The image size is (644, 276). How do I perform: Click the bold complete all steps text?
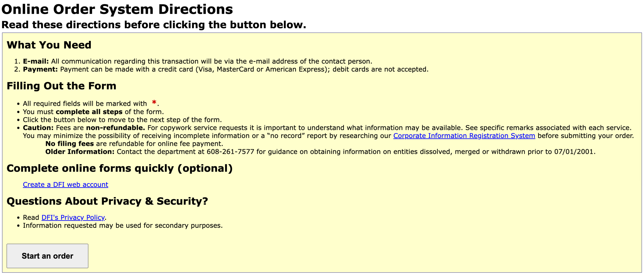click(x=89, y=112)
